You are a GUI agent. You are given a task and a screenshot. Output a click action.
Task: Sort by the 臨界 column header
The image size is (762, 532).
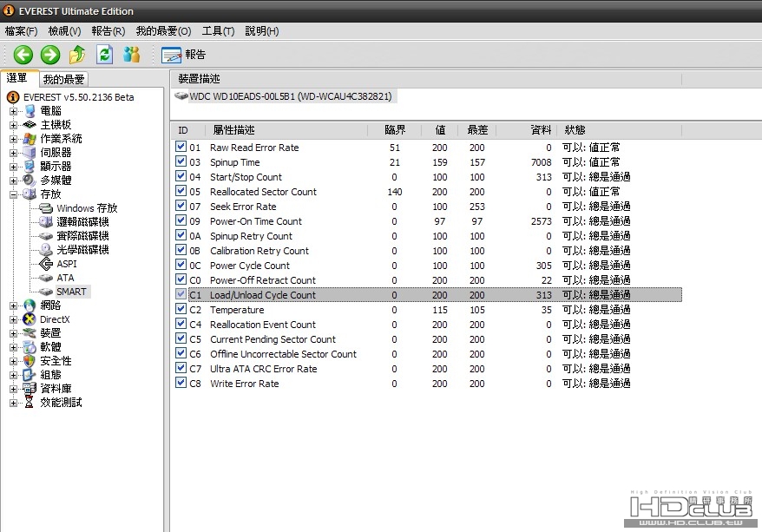[x=395, y=130]
